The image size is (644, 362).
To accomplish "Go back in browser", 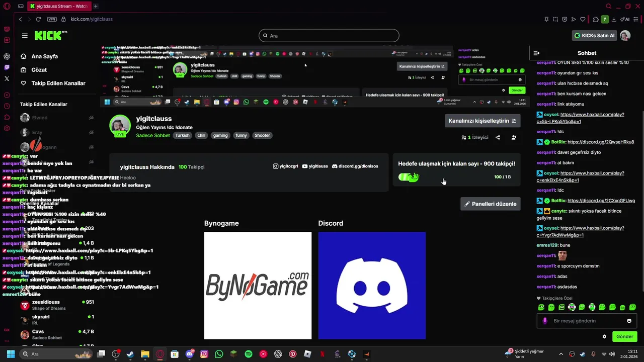I will coord(21,19).
